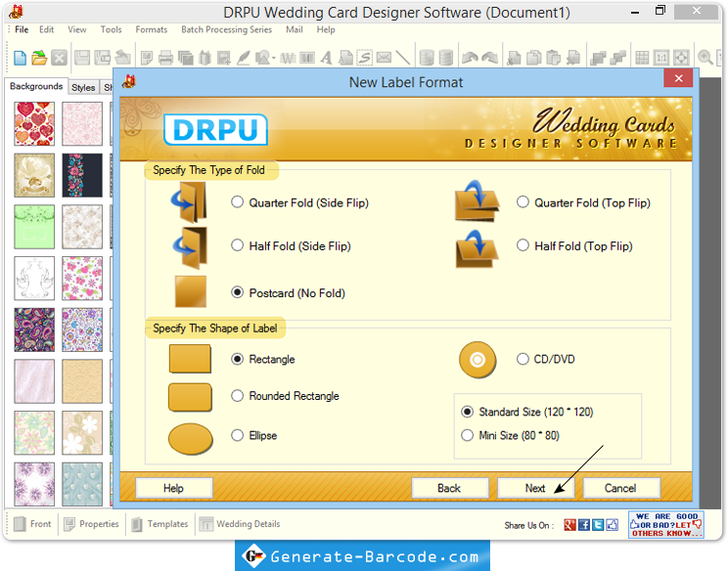Screen dimensions: 728x571
Task: Open the shapes tool dropdown arrow
Action: pyautogui.click(x=273, y=59)
